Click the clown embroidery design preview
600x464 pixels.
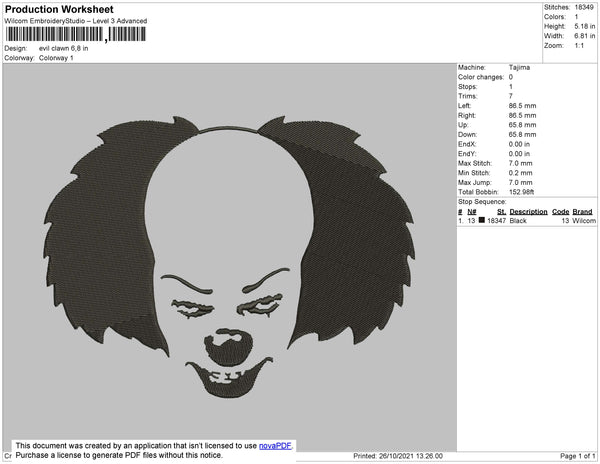[229, 257]
